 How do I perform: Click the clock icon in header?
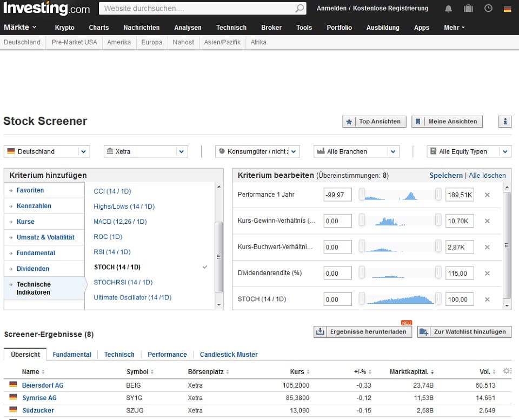(x=488, y=9)
